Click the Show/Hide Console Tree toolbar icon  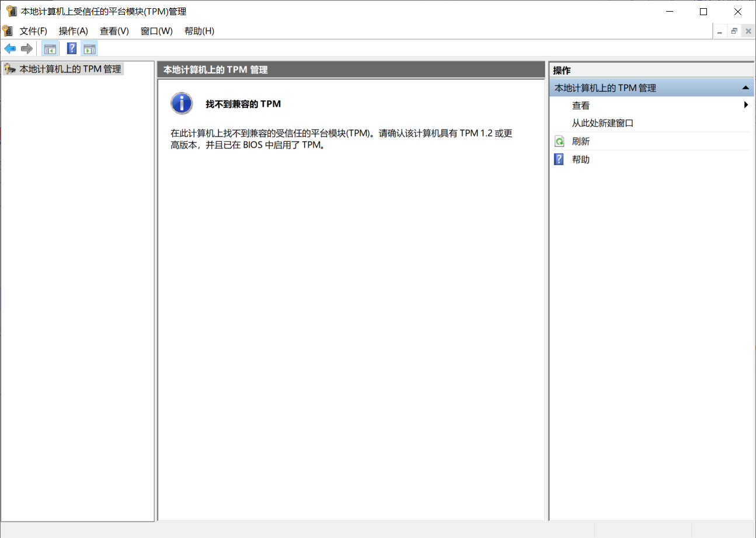[x=50, y=48]
